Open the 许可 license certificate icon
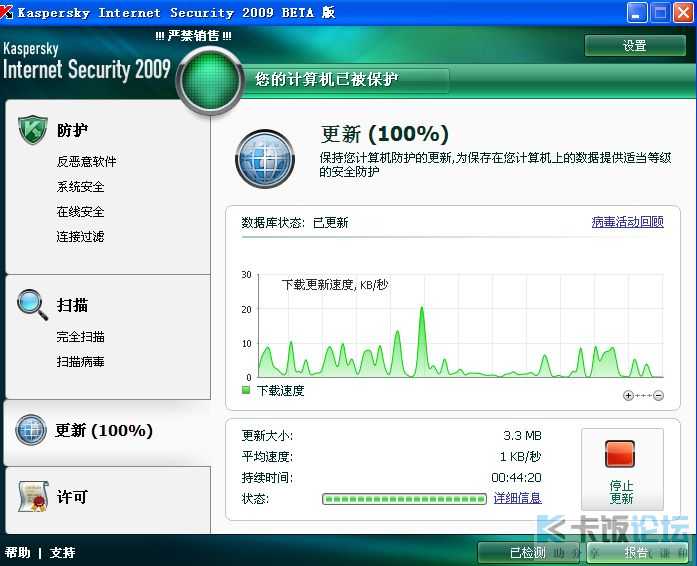Screen dimensions: 697x566 (x=33, y=496)
